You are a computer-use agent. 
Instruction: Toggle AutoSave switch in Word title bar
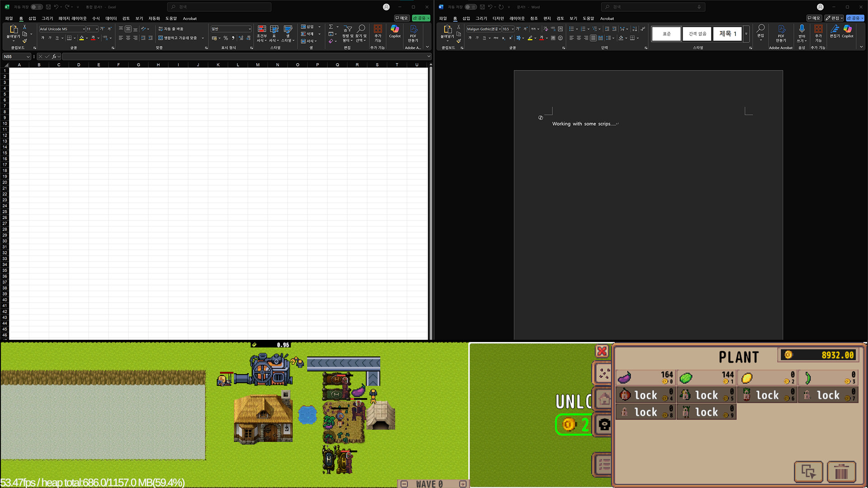point(470,7)
